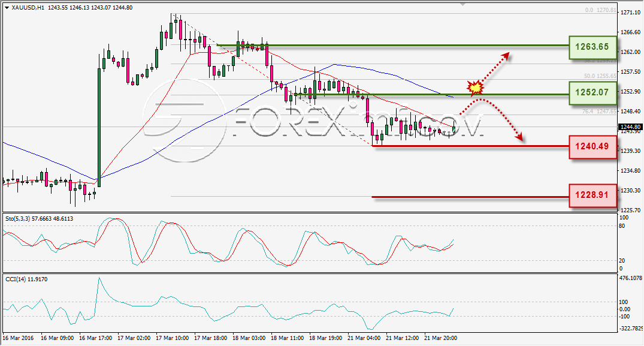Click the 1248.40 price axis label
Viewport: 644px width, 346px height.
(630, 111)
